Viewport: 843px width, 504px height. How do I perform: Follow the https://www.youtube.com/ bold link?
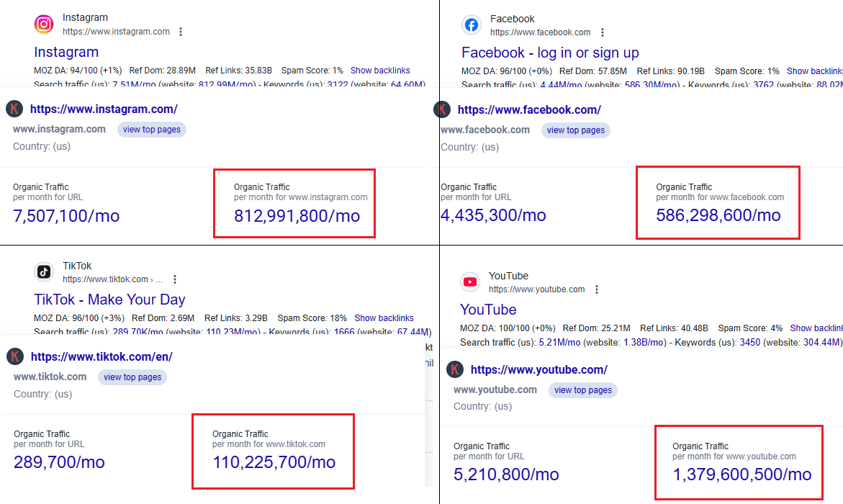(x=538, y=369)
